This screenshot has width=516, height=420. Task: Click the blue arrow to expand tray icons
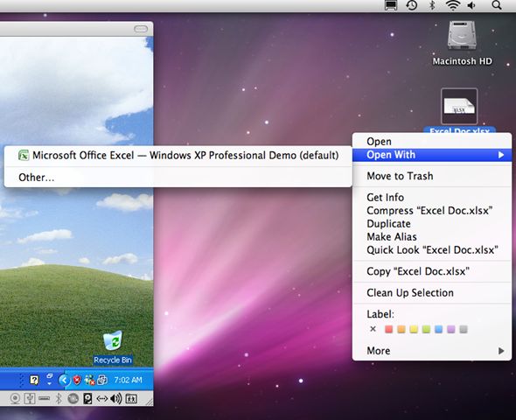[x=64, y=380]
